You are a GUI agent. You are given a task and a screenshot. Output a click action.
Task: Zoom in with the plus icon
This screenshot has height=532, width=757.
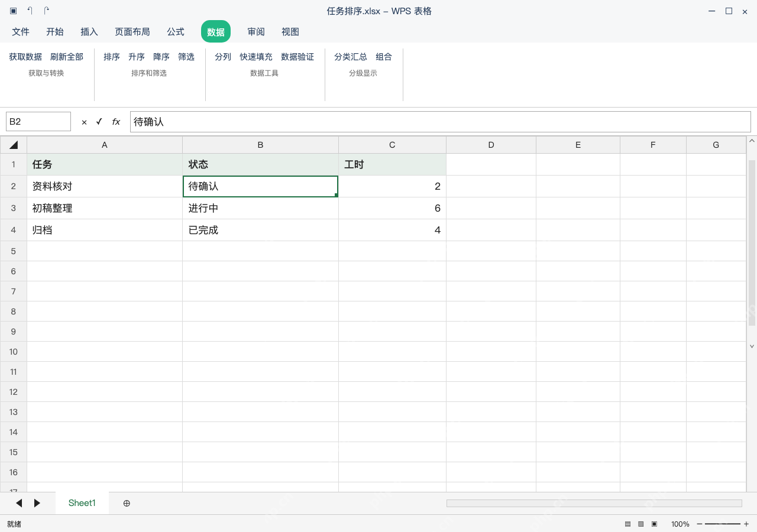(746, 524)
